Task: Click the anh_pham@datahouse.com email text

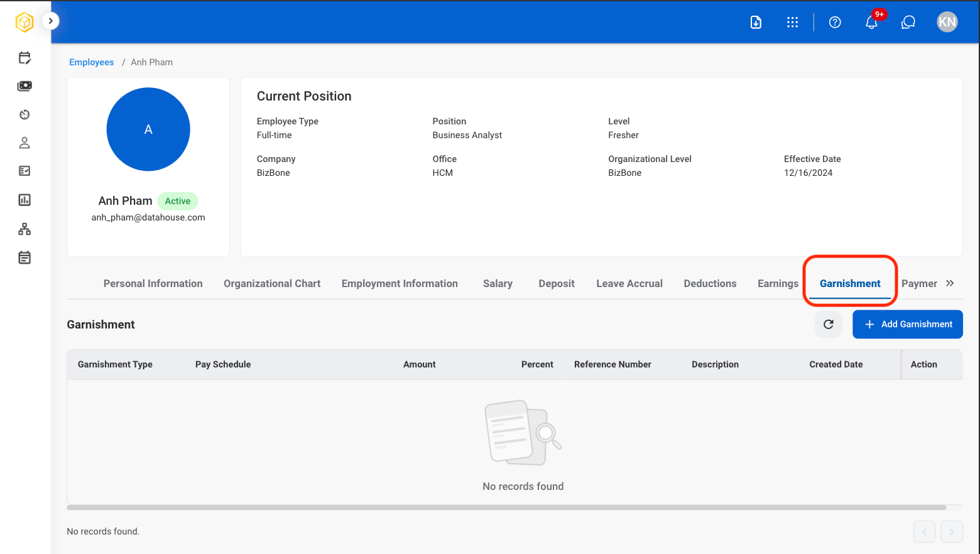Action: tap(148, 217)
